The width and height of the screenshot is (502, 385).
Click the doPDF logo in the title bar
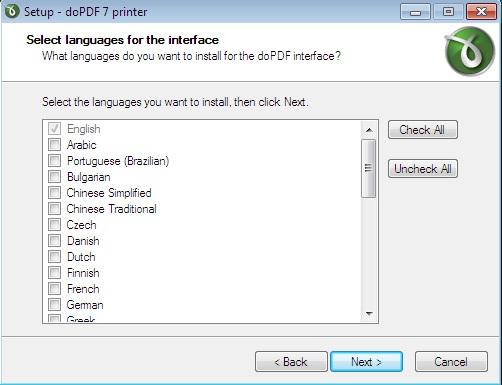tap(12, 11)
